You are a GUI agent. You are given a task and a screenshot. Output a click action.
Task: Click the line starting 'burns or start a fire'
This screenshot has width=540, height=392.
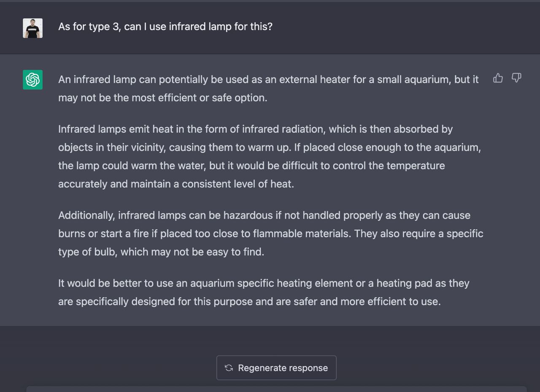click(270, 234)
